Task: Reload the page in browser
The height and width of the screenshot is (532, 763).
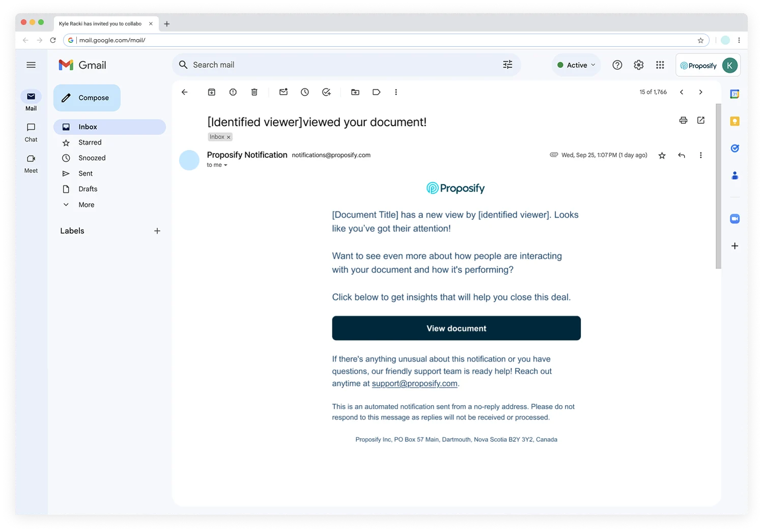Action: pyautogui.click(x=53, y=40)
